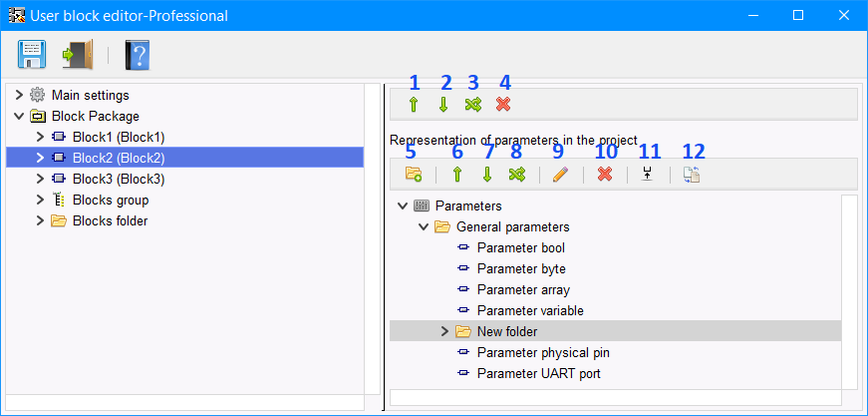This screenshot has height=416, width=868.
Task: Expand the New folder node
Action: pyautogui.click(x=444, y=331)
